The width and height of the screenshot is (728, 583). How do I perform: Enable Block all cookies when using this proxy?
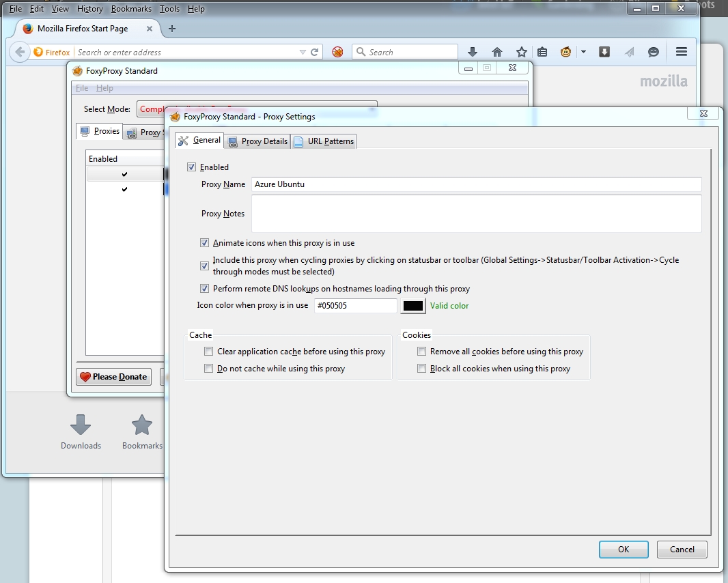pyautogui.click(x=421, y=368)
